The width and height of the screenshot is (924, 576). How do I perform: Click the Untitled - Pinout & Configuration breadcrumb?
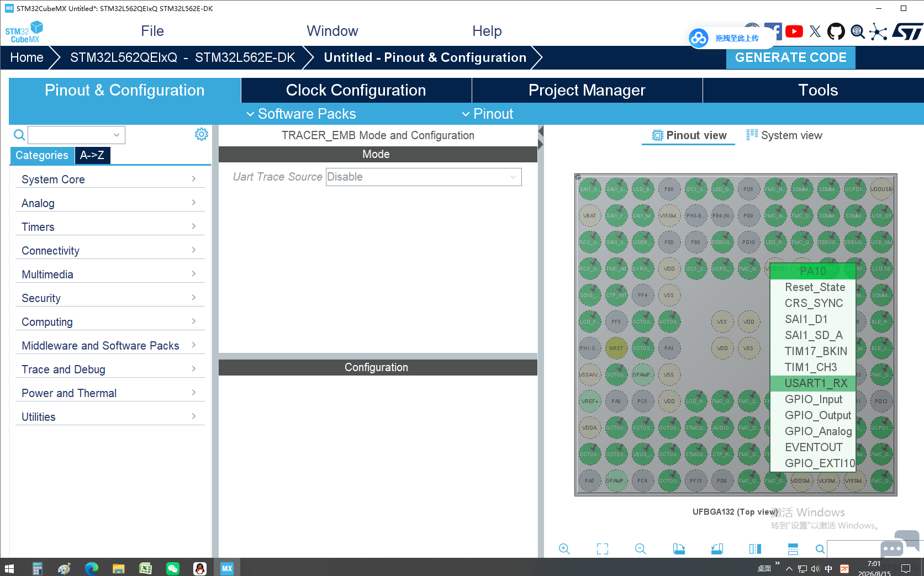(425, 57)
